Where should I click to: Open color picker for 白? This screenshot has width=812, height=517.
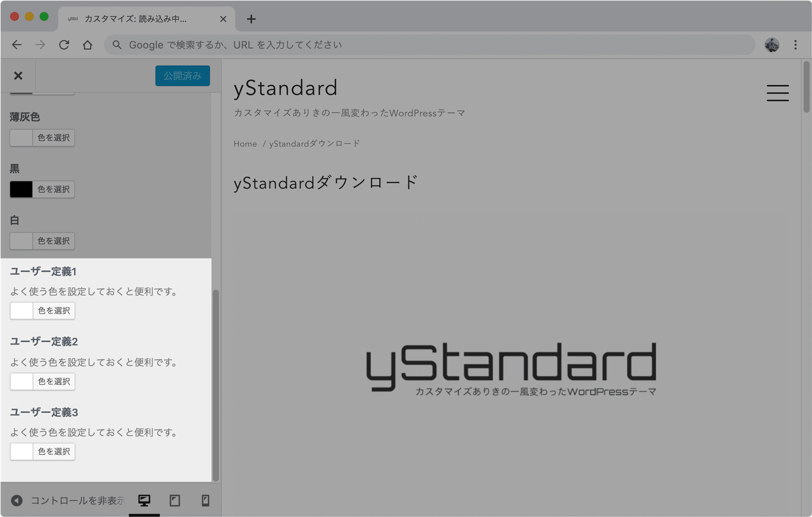coord(54,241)
